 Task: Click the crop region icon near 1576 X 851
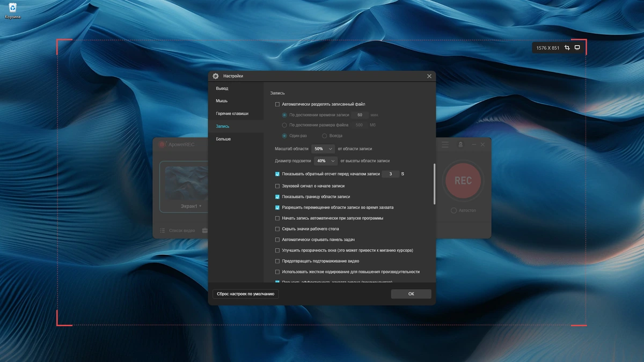(567, 48)
